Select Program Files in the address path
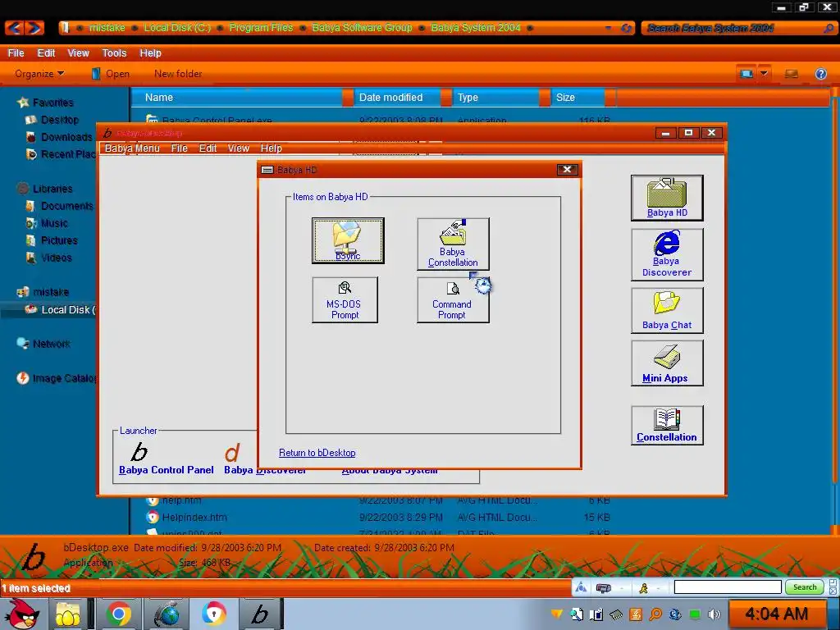 pyautogui.click(x=261, y=27)
